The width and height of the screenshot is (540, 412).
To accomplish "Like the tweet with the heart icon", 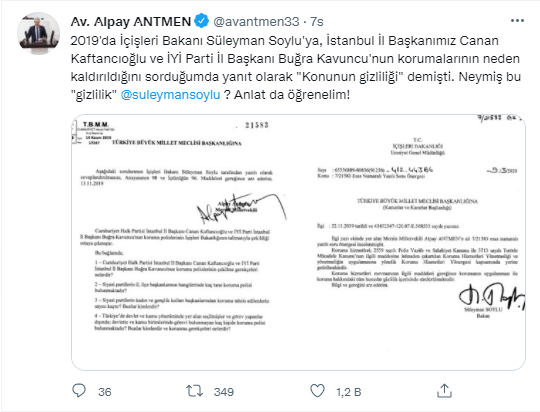I will pos(317,391).
